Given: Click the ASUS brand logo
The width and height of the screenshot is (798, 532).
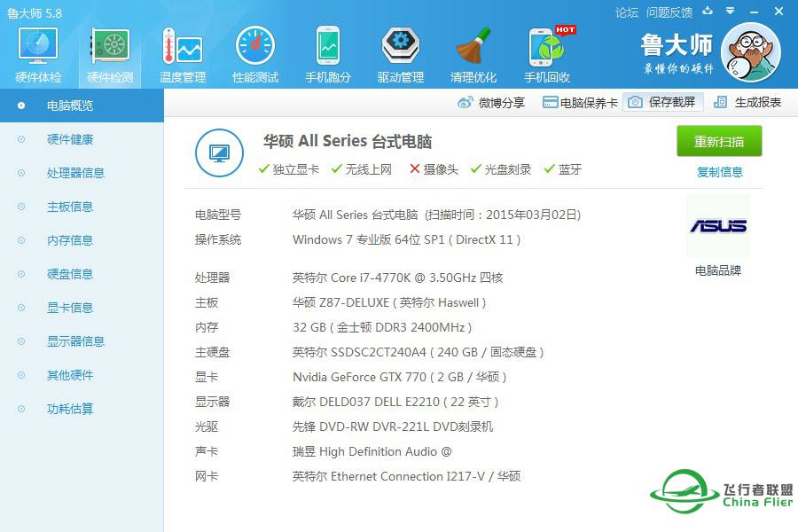Looking at the screenshot, I should (718, 225).
